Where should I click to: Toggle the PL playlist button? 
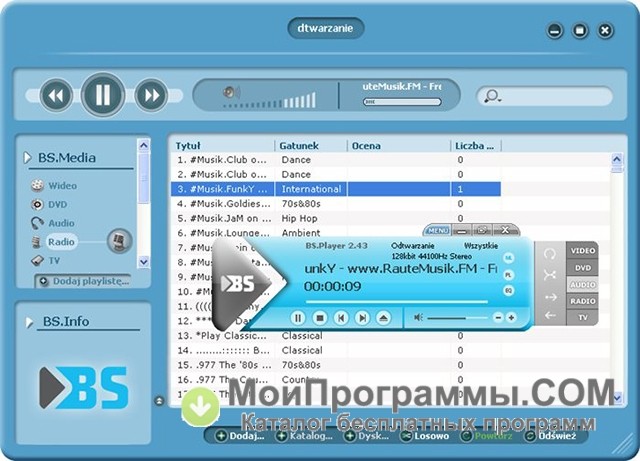coord(508,275)
